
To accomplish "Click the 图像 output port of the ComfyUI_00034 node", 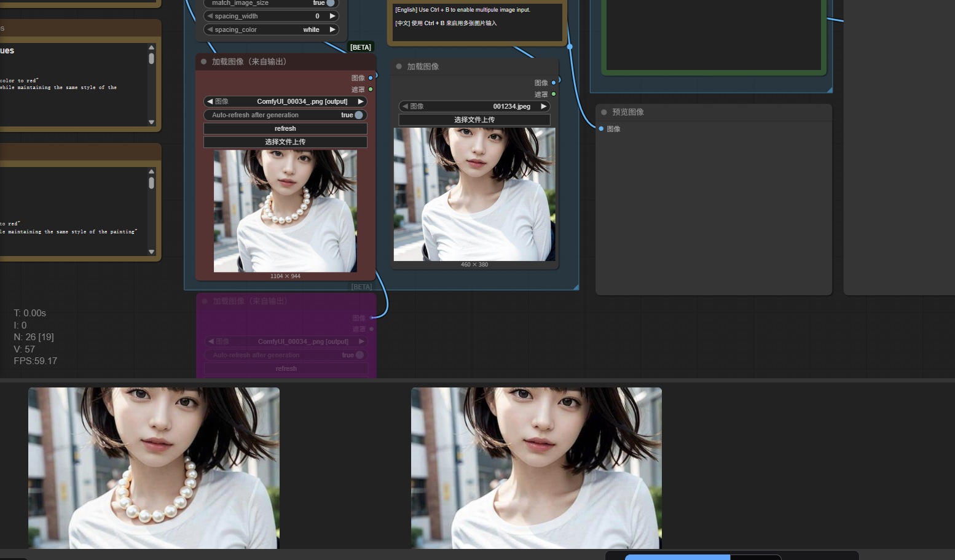I will click(371, 78).
